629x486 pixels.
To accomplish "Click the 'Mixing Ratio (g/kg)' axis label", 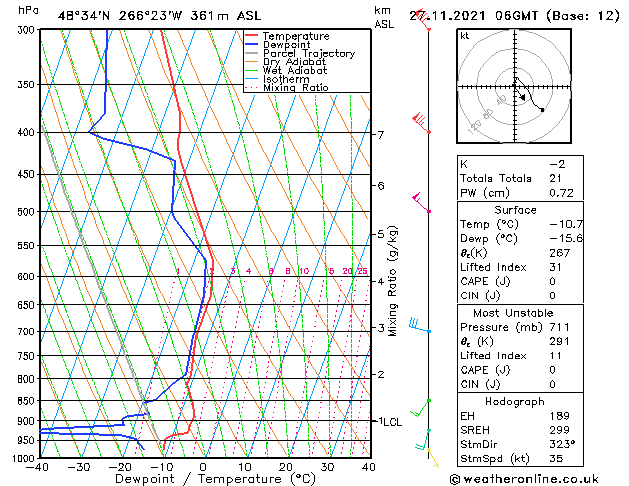I will (392, 281).
